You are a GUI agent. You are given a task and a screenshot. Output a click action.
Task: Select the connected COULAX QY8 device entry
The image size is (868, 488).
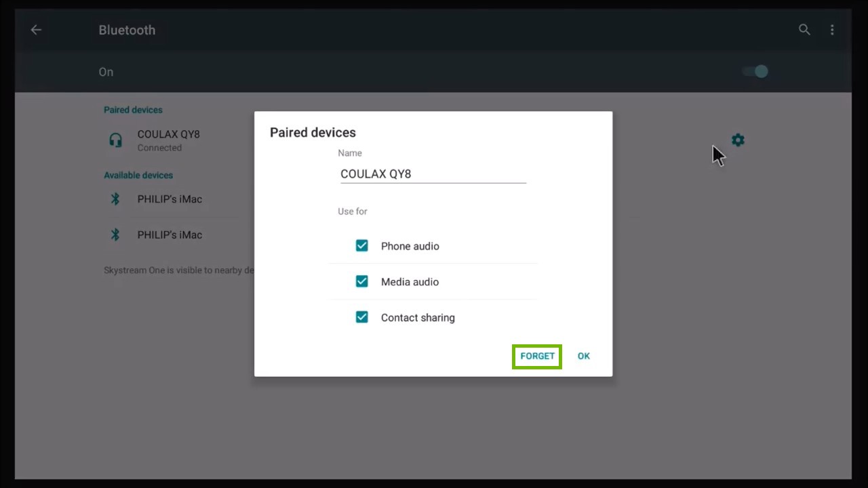tap(168, 140)
